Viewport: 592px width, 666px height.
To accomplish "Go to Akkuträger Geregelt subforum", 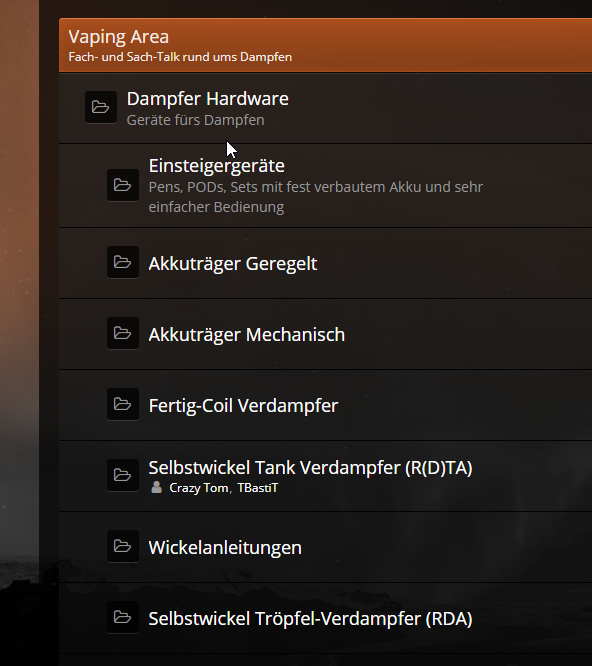I will (x=233, y=263).
